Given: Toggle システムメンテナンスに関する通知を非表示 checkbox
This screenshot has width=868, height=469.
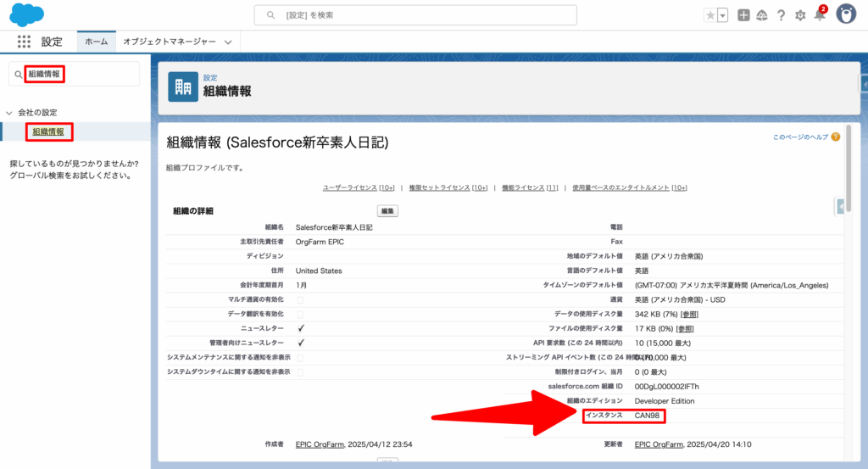Looking at the screenshot, I should click(x=300, y=358).
